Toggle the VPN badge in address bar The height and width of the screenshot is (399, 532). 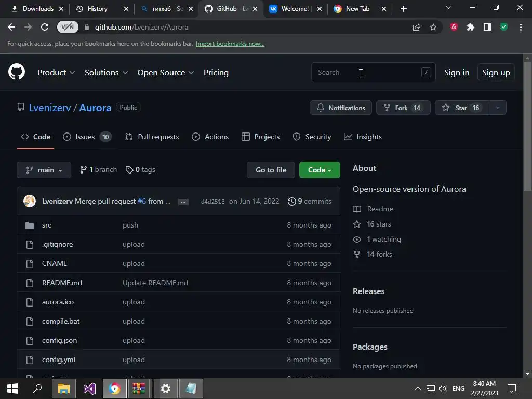pos(68,27)
